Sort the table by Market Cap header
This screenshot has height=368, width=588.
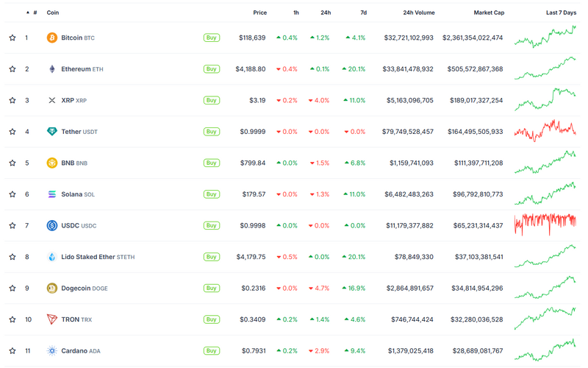[488, 13]
